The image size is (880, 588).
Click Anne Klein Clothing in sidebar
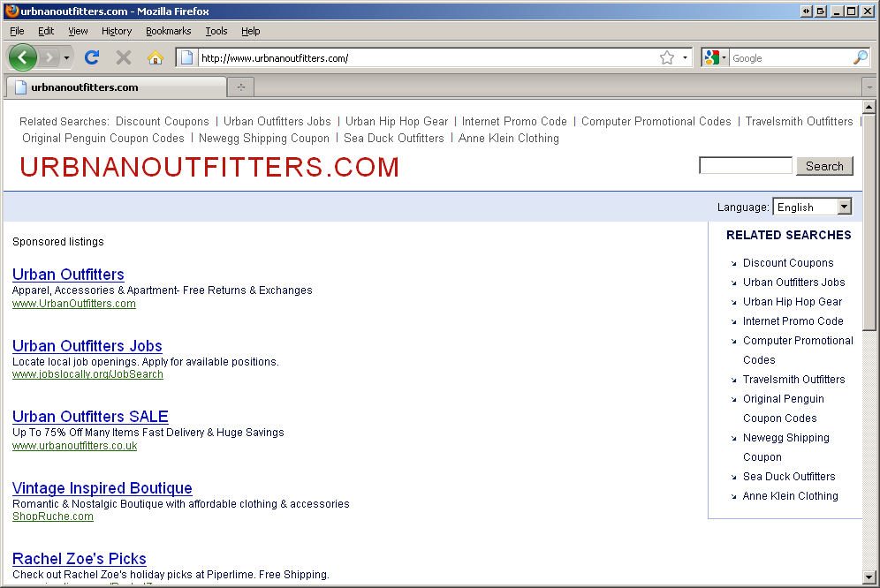point(790,496)
